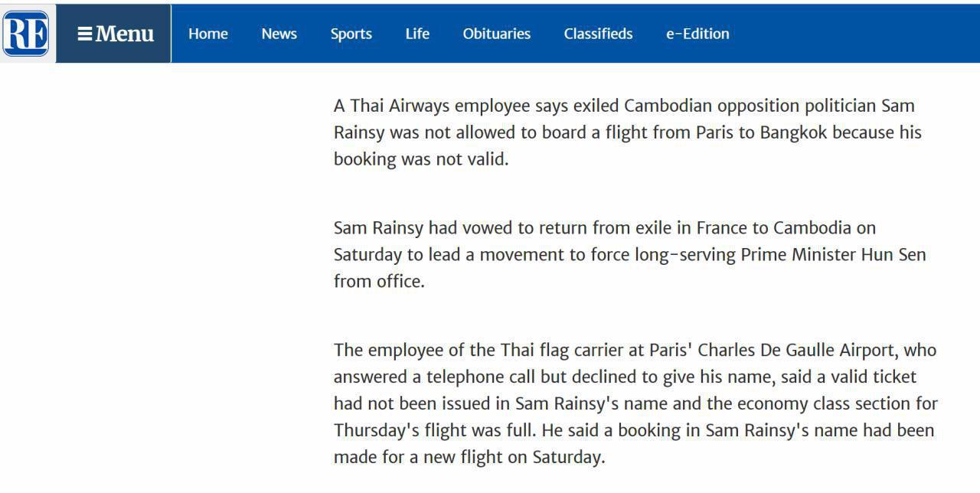Open the Obituaries page
Viewport: 980px width, 493px height.
pos(497,34)
